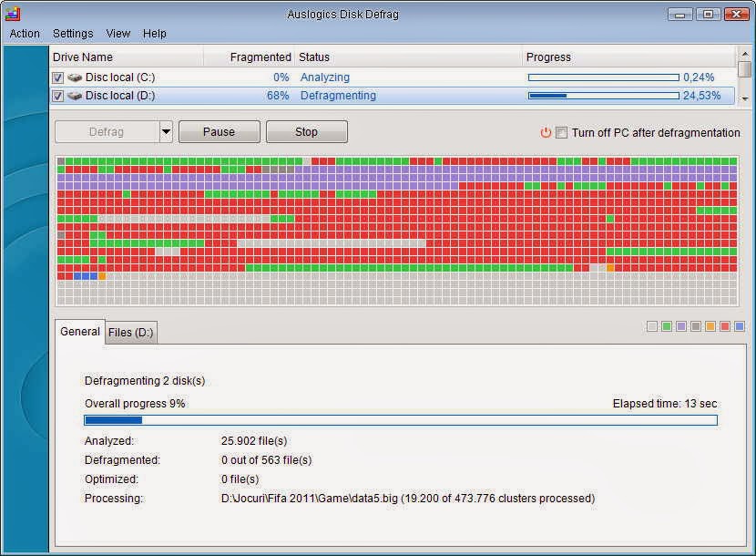Click the purple legend swatch
Viewport: 756px width, 556px height.
[x=681, y=326]
